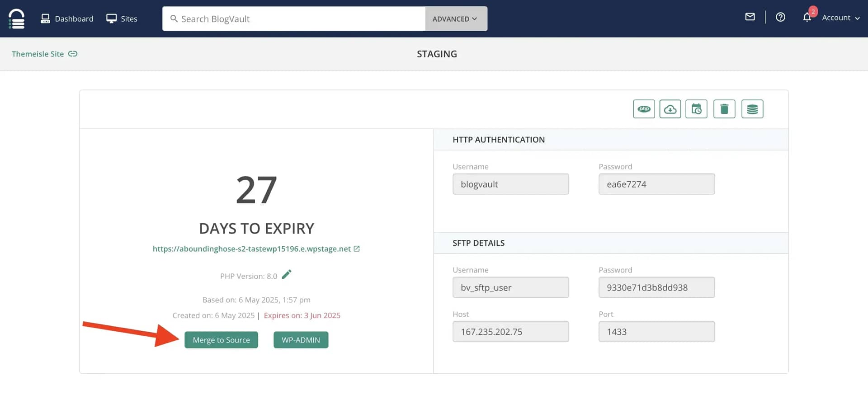Click the 'PHP Version: 8.0' text

tap(249, 276)
